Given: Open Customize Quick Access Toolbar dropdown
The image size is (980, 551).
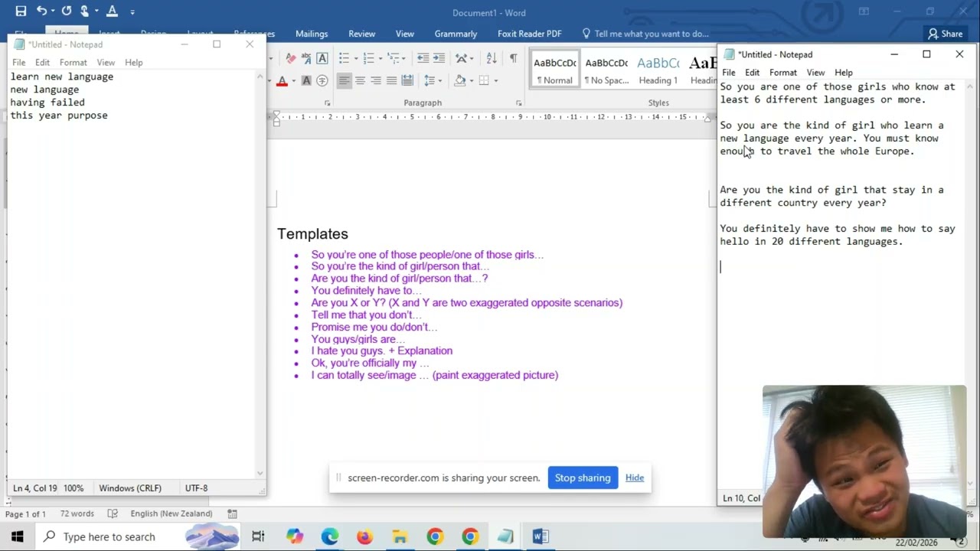Looking at the screenshot, I should tap(132, 12).
